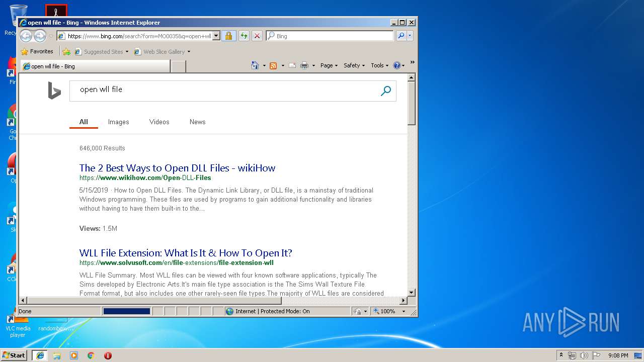This screenshot has width=644, height=362.
Task: Launch the media player taskbar icon
Action: 74,355
